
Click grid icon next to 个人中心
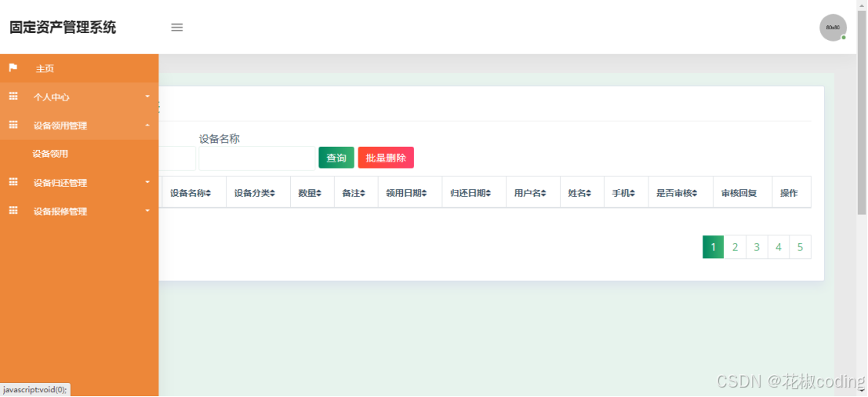pos(13,97)
